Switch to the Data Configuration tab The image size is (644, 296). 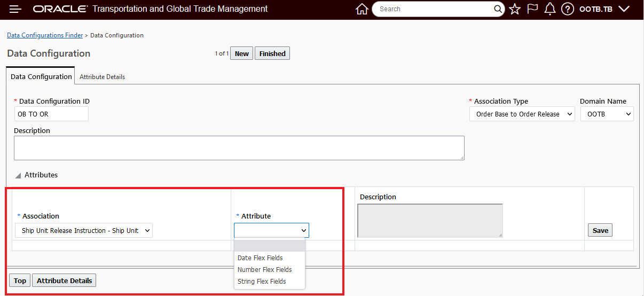pos(41,76)
